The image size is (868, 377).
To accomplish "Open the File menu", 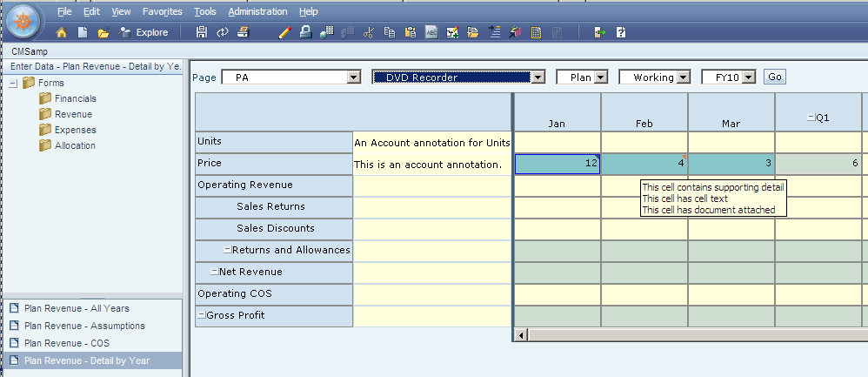I will pos(64,11).
